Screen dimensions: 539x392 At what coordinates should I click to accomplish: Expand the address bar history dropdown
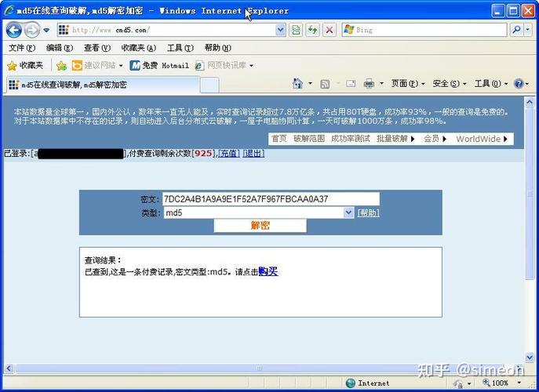click(x=281, y=31)
